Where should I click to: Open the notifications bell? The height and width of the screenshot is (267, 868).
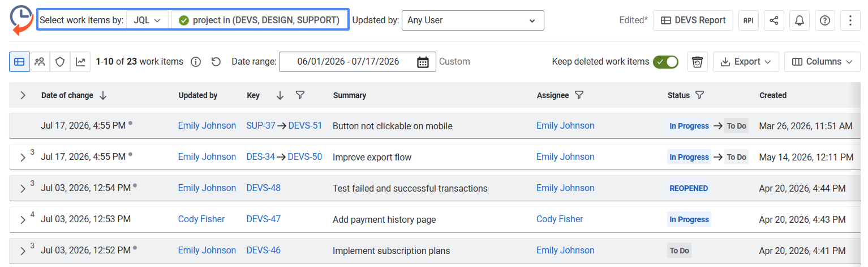point(800,20)
